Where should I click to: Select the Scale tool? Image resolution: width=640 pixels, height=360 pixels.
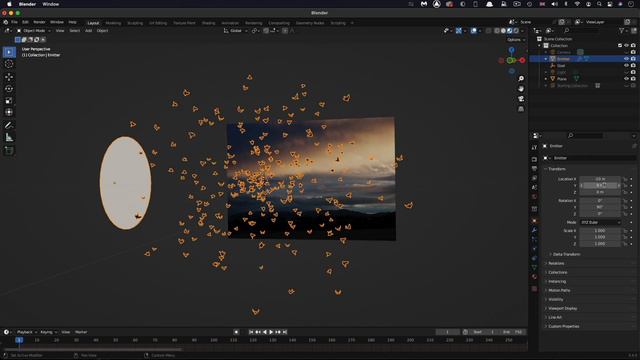click(9, 100)
